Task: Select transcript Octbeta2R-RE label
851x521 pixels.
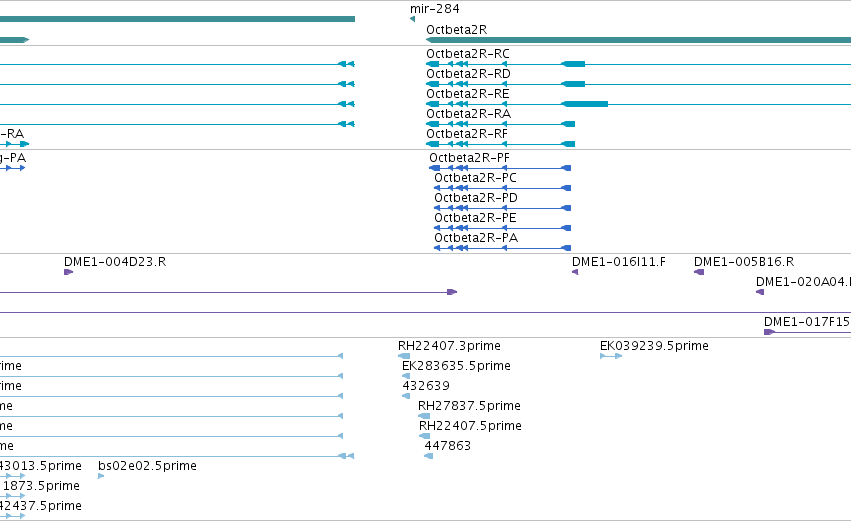Action: click(468, 94)
